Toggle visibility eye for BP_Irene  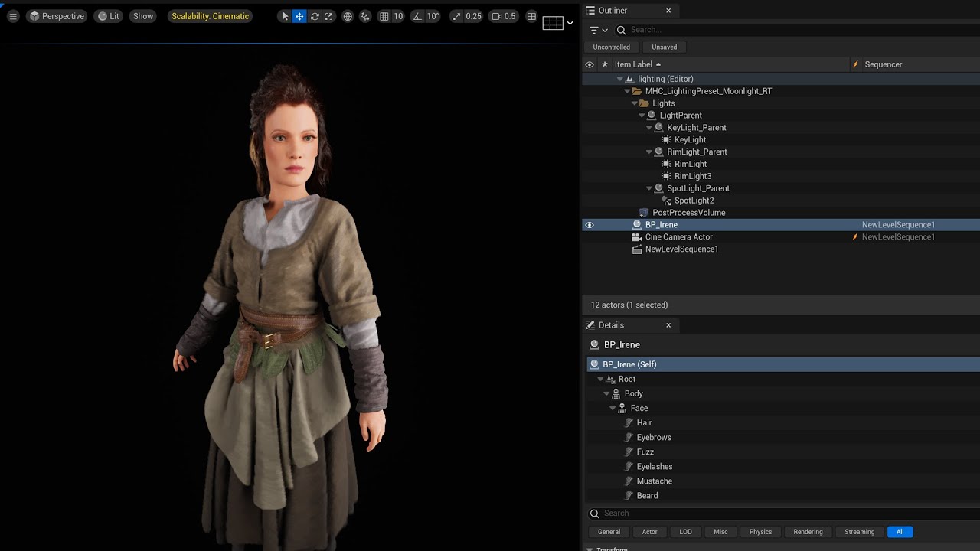590,225
